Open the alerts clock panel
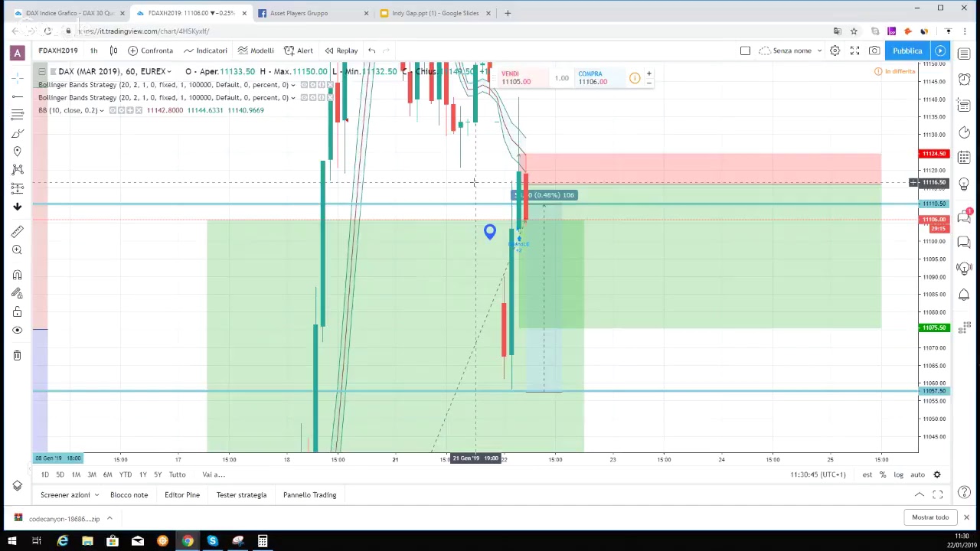980x551 pixels. click(x=964, y=80)
